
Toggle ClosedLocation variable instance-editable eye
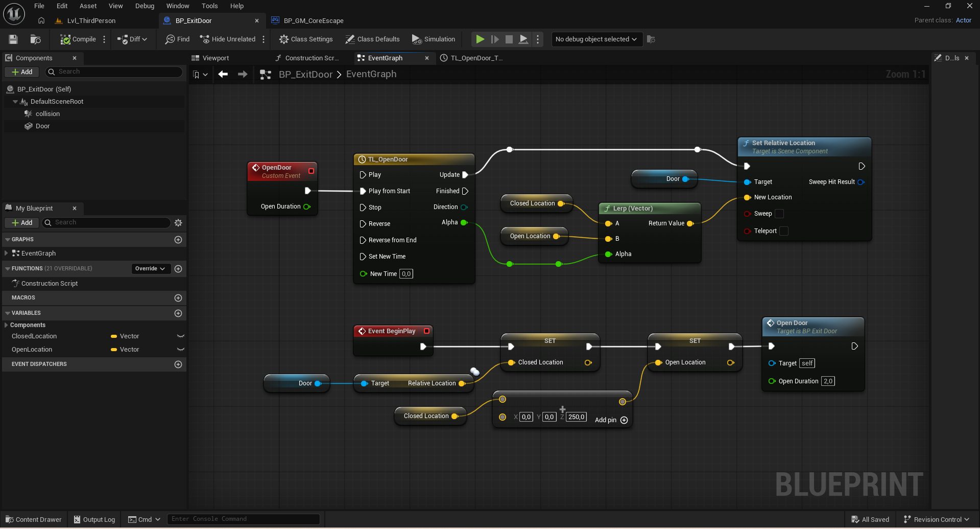tap(180, 336)
